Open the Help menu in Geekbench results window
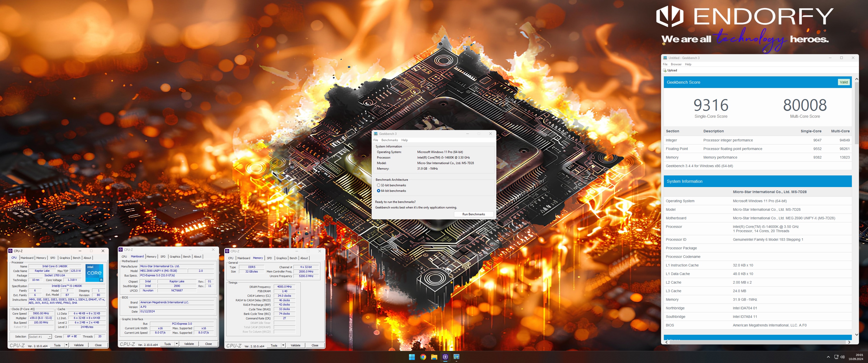The height and width of the screenshot is (363, 868). tap(688, 64)
